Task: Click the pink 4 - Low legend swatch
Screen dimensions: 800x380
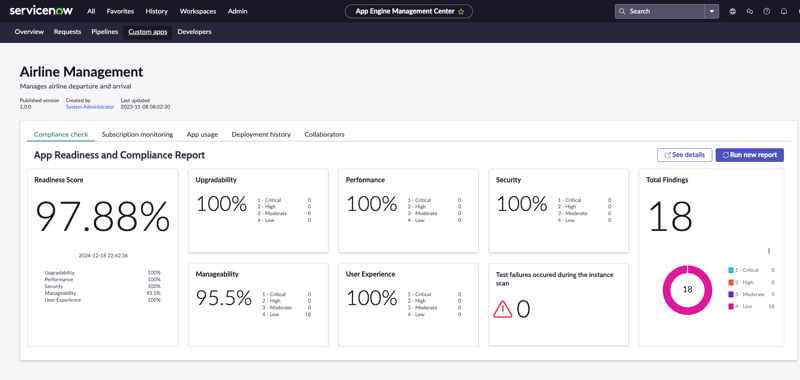Action: click(731, 307)
